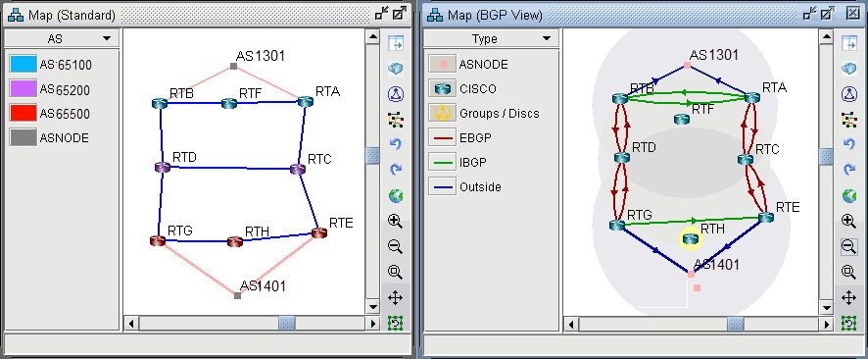Click the Outside blue line legend swatch
Image resolution: width=868 pixels, height=359 pixels.
coord(442,186)
